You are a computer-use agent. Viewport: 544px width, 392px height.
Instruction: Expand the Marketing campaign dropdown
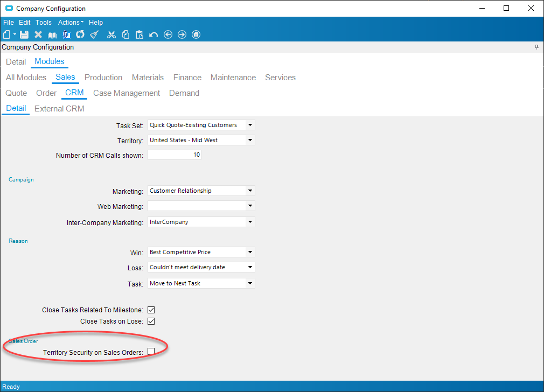coord(250,191)
